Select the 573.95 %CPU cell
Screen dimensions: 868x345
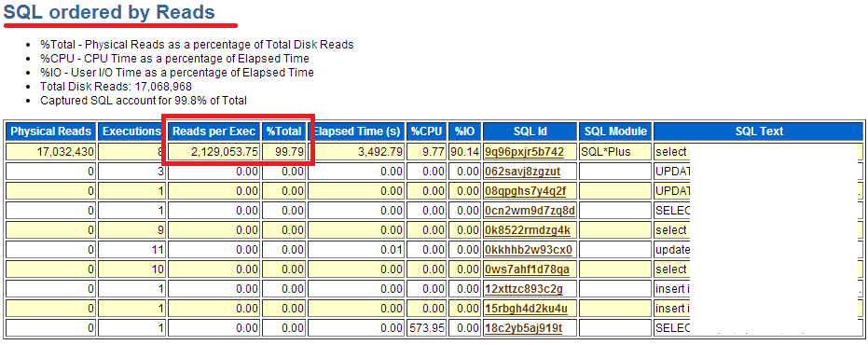[x=427, y=328]
